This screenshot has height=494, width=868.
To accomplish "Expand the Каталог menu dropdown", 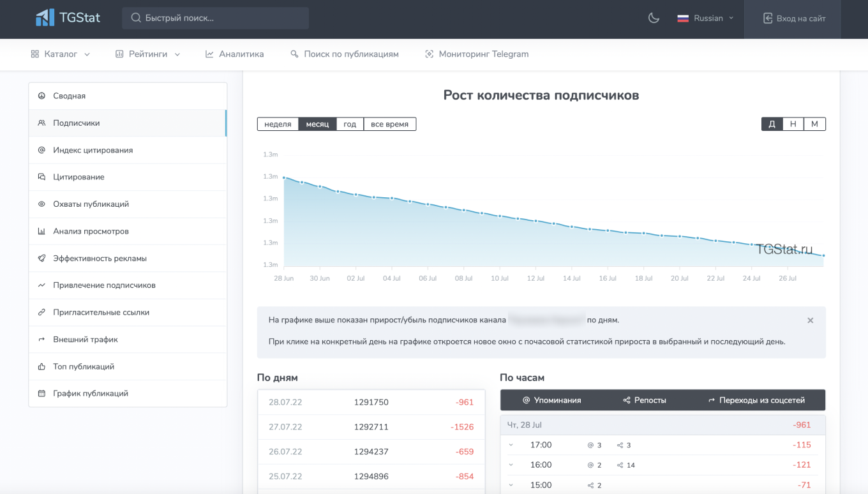I will click(x=61, y=54).
